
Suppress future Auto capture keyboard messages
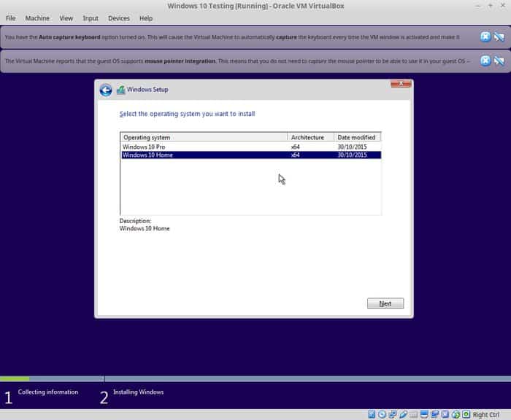499,36
